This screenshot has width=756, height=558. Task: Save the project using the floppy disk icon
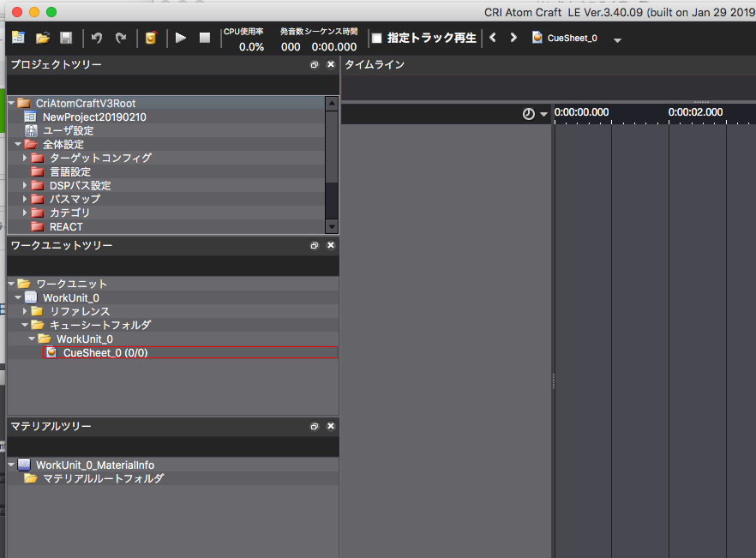click(x=66, y=38)
